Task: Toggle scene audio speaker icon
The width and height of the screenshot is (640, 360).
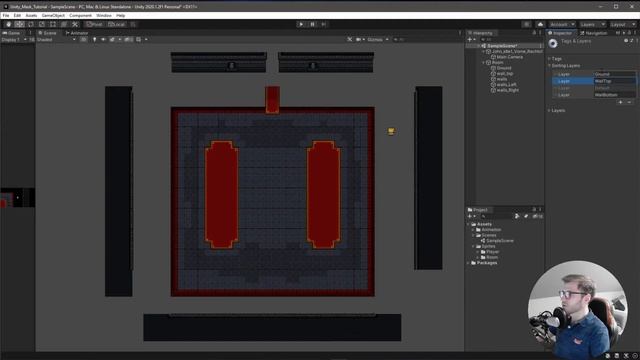Action: pos(103,40)
